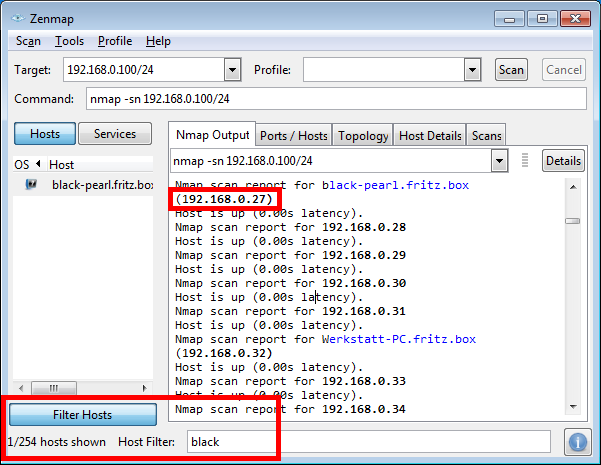Click the 192.168.0.33 address in output
Image resolution: width=601 pixels, height=465 pixels.
[x=364, y=381]
